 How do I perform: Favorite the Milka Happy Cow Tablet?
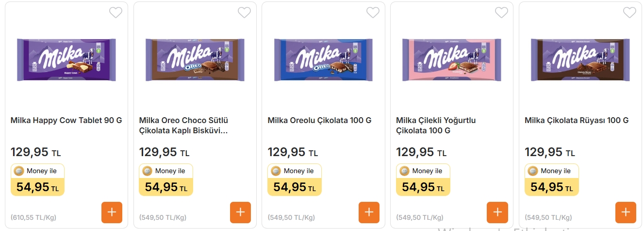coord(116,13)
